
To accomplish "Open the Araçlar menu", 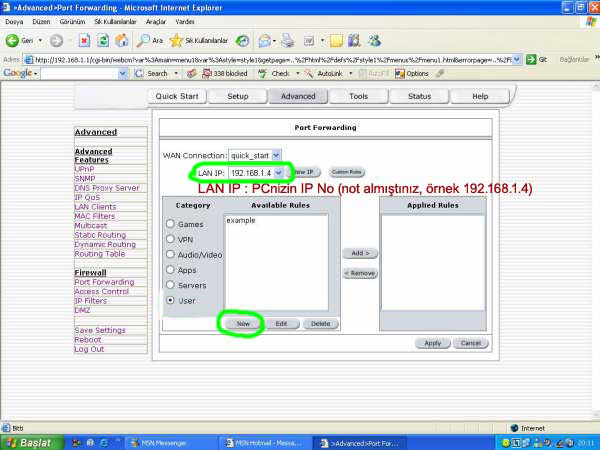I will pos(156,22).
